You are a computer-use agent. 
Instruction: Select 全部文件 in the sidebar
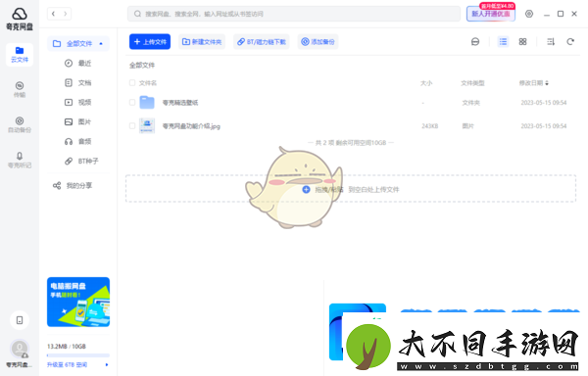(x=78, y=43)
